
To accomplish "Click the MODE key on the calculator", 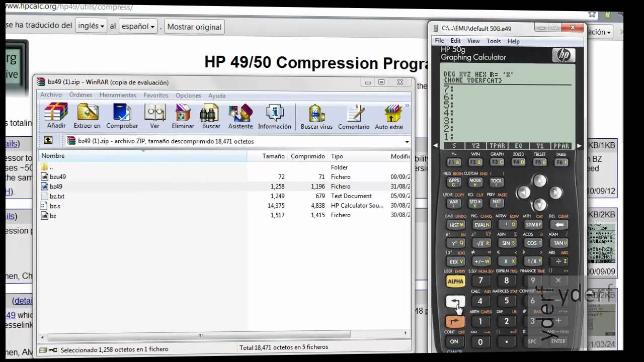I will point(475,182).
